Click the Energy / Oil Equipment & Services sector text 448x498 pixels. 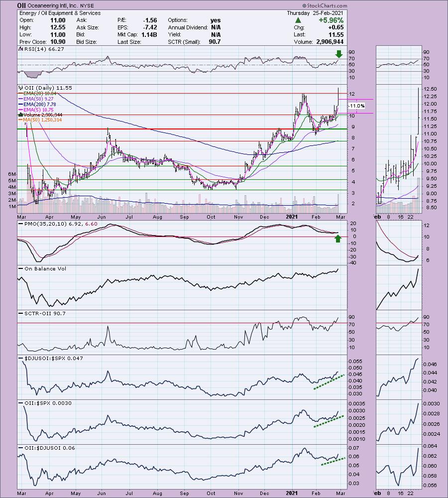60,13
